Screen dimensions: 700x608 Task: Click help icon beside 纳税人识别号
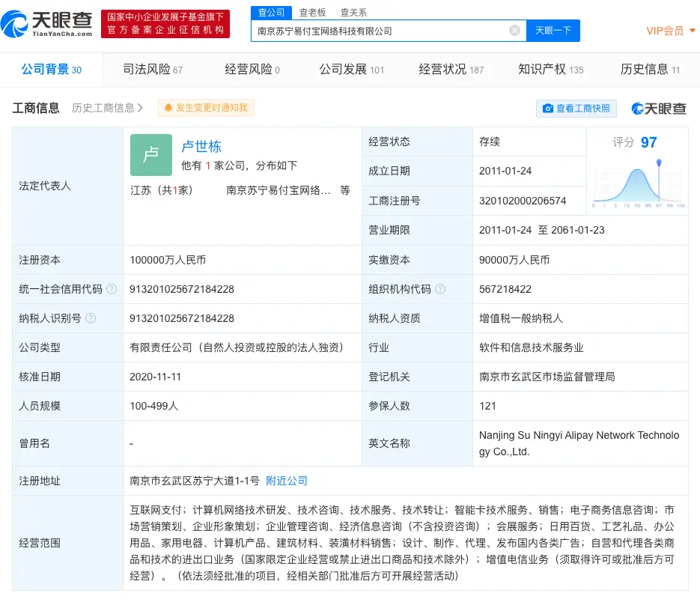(91, 318)
